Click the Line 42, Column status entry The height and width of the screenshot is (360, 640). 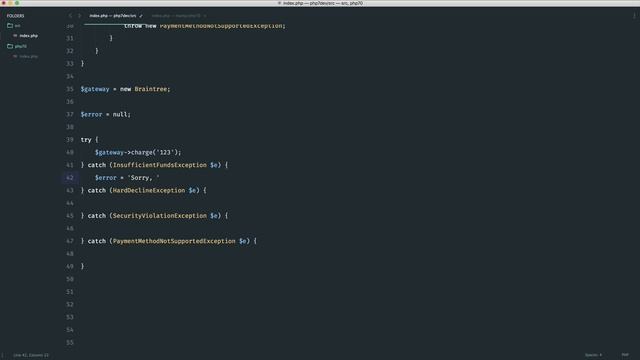pyautogui.click(x=31, y=355)
